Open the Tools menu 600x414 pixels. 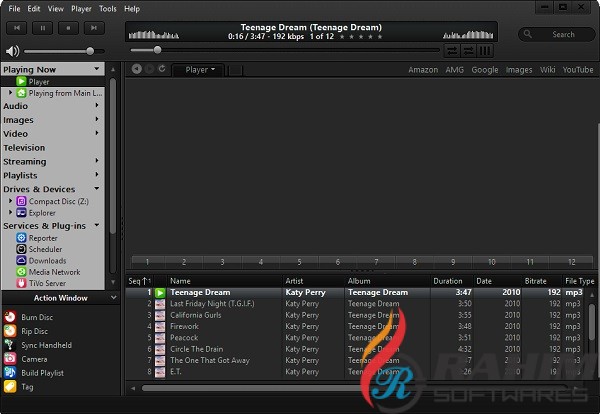tap(108, 8)
